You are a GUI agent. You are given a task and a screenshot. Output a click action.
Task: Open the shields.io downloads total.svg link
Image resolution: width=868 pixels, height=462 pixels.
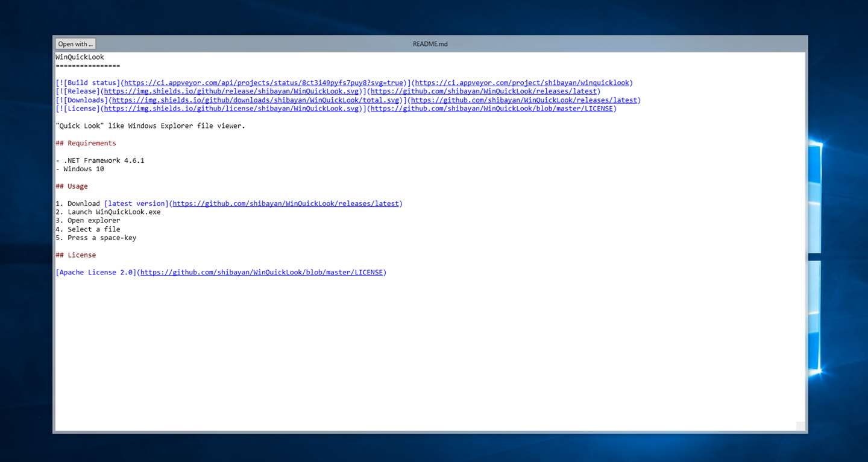[x=256, y=100]
